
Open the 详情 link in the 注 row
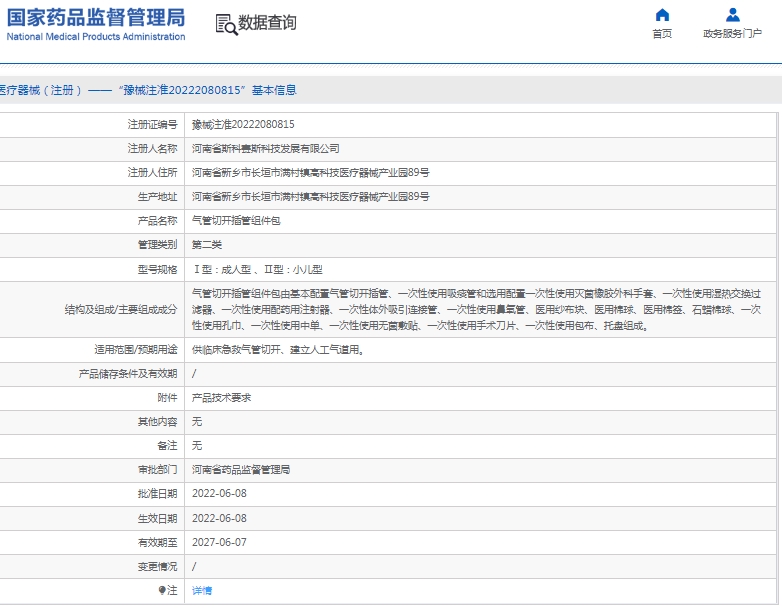(x=202, y=591)
